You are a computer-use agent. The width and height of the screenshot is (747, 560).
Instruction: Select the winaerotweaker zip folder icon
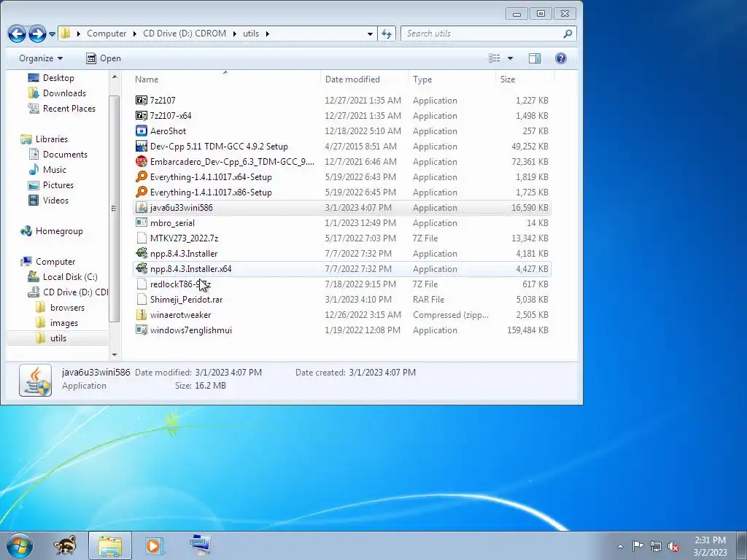pyautogui.click(x=141, y=314)
